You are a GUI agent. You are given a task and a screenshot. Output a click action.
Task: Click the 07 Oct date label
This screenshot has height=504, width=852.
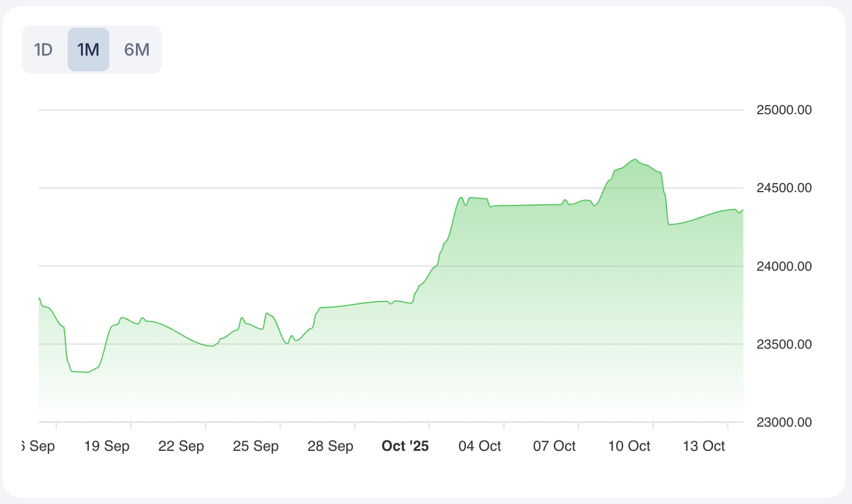554,447
